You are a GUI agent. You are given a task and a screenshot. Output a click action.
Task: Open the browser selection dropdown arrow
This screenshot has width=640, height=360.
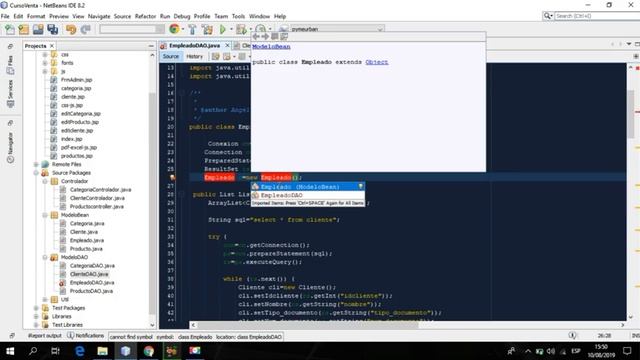182,29
